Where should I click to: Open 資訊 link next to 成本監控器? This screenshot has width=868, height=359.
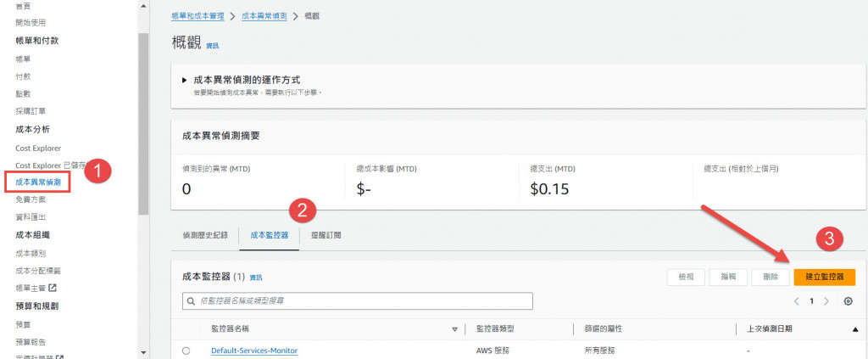[x=256, y=277]
